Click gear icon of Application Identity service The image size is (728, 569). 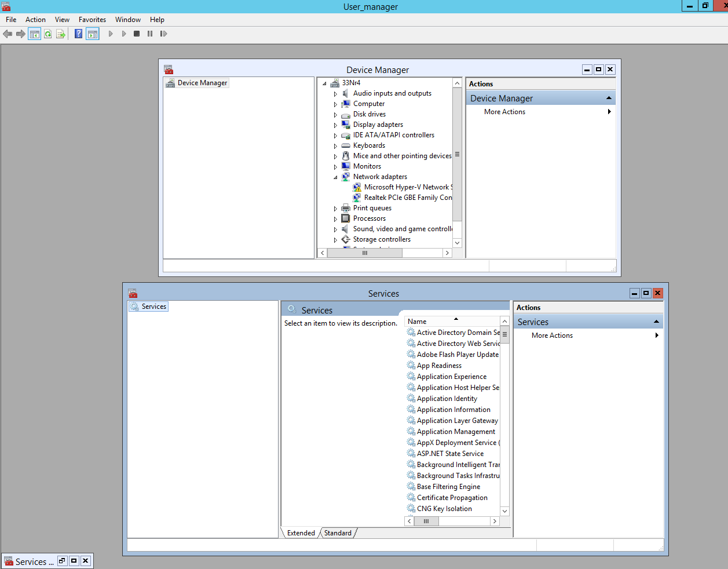coord(411,398)
